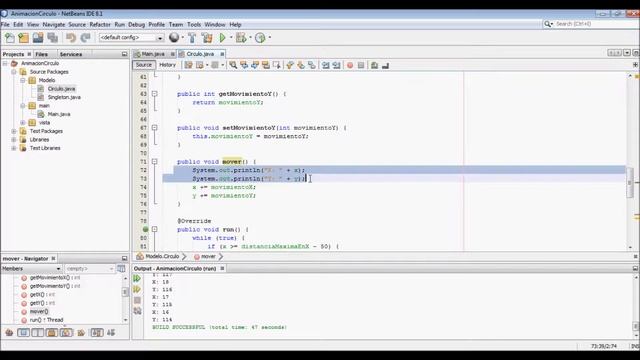Click the Undo toolbar icon

coord(71,38)
